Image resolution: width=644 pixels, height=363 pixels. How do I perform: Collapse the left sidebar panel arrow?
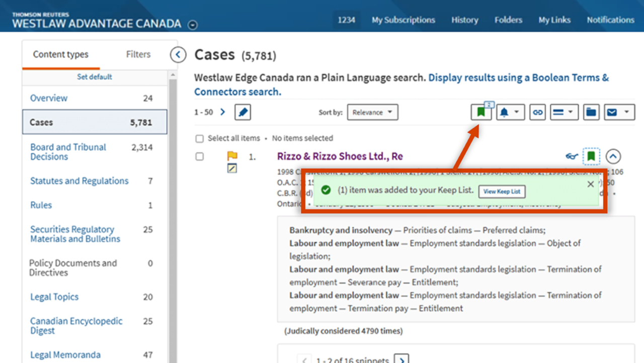pyautogui.click(x=178, y=55)
